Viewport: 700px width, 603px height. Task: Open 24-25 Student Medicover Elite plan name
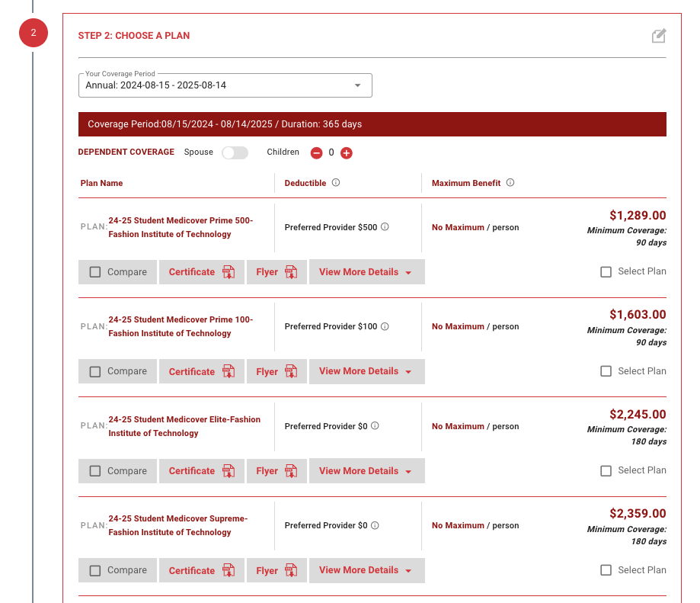(x=184, y=426)
